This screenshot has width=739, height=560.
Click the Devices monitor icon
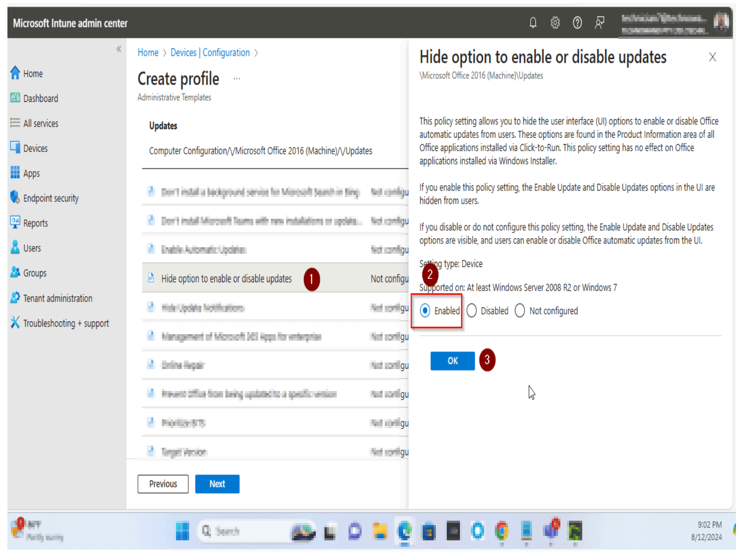(x=15, y=148)
